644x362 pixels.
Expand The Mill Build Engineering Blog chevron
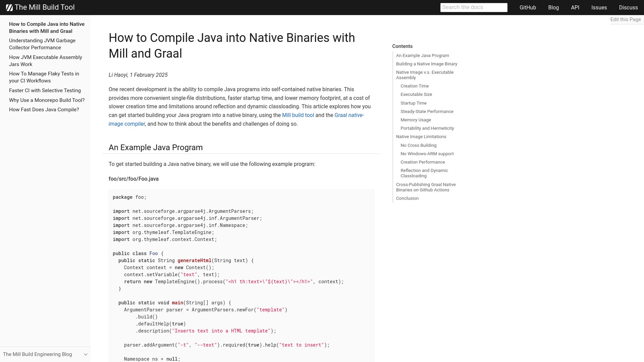pos(86,355)
